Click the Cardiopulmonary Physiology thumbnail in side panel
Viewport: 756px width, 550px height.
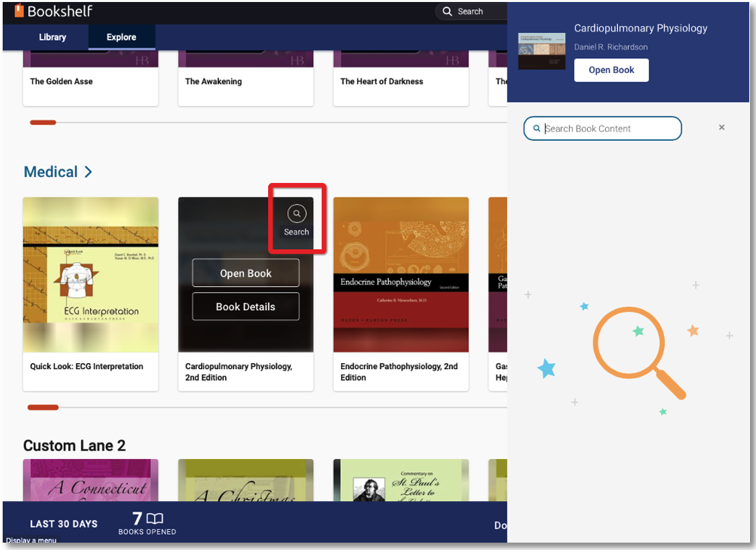[x=542, y=51]
